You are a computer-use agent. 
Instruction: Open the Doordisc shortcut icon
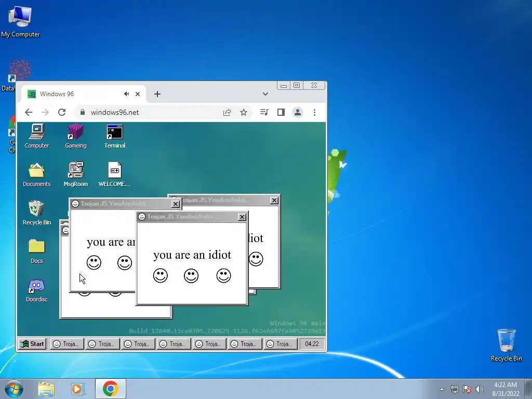coord(37,290)
